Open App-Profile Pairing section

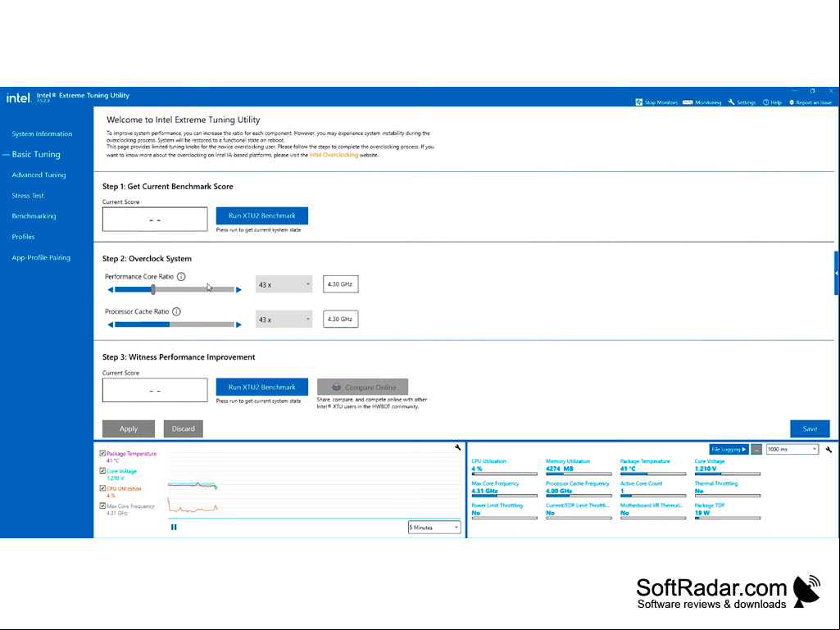point(41,258)
